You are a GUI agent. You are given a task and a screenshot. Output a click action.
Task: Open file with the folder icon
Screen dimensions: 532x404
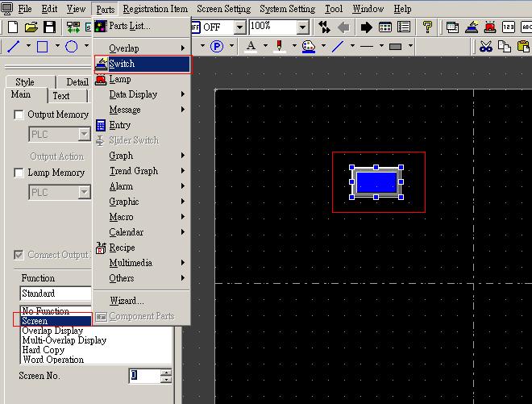(31, 27)
